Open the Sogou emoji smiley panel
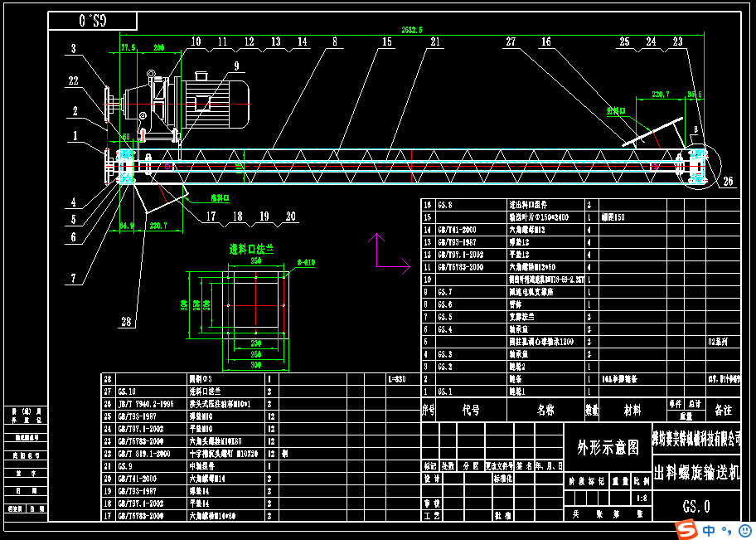This screenshot has height=540, width=756. point(744,531)
